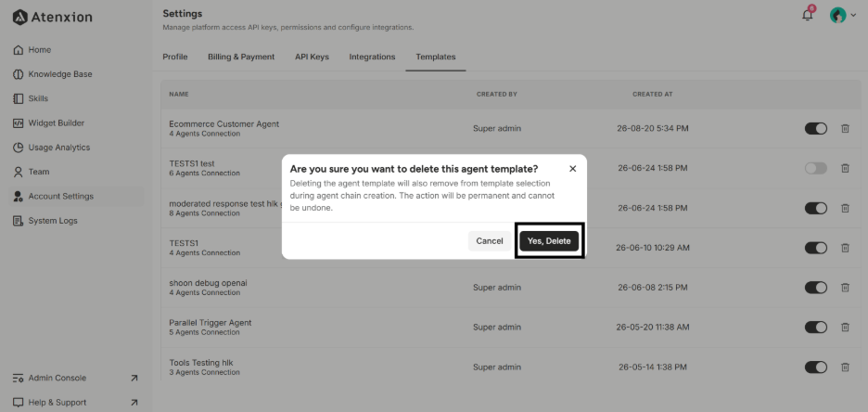The image size is (868, 412).
Task: Switch to Billing & Payment tab
Action: coord(241,57)
